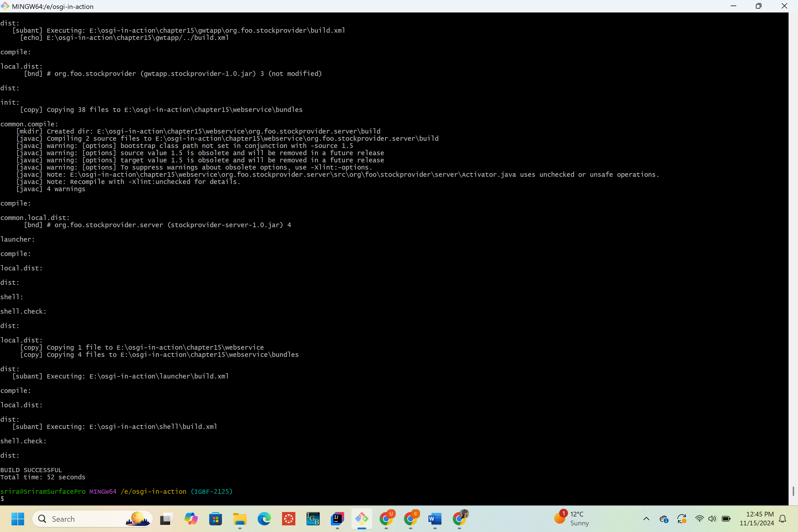
Task: Open File Explorer from taskbar
Action: 240,519
